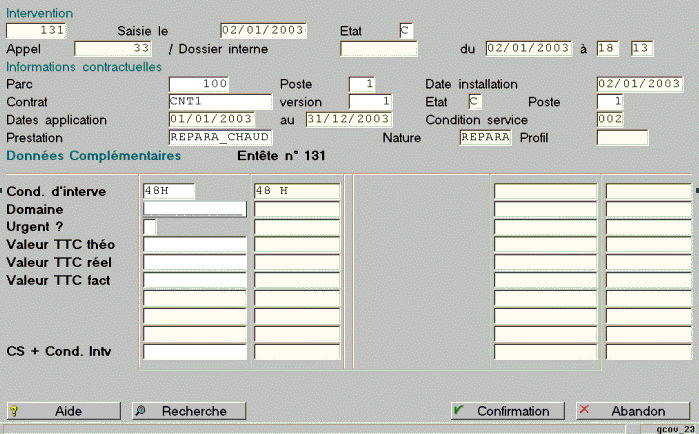Screen dimensions: 699x434
Task: Click the Contrat field showing CNT1
Action: coord(220,102)
